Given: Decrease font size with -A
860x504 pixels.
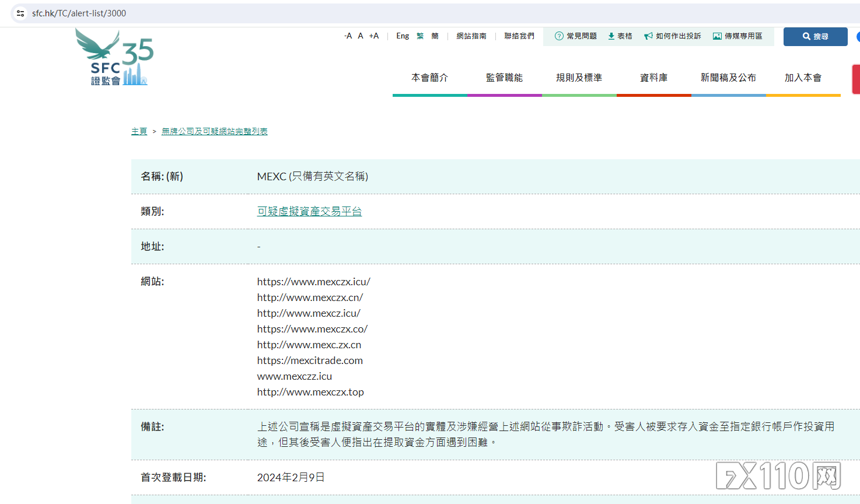Looking at the screenshot, I should (x=348, y=36).
